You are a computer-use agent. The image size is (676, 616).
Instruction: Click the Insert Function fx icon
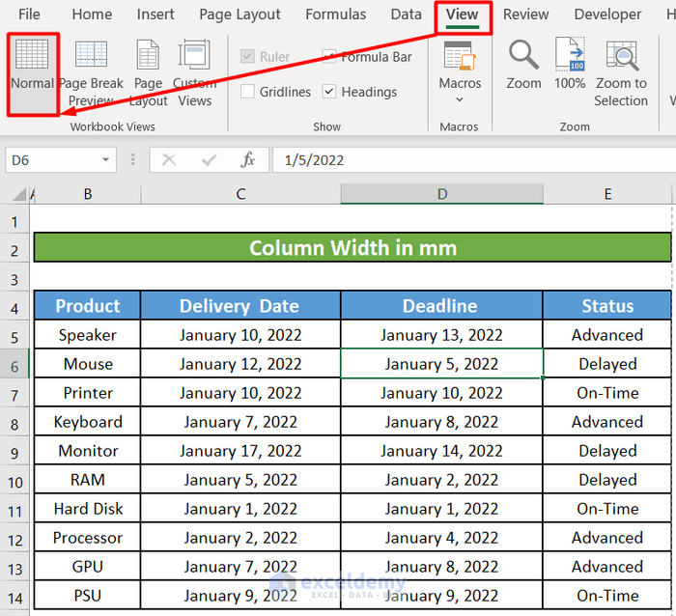[x=248, y=160]
